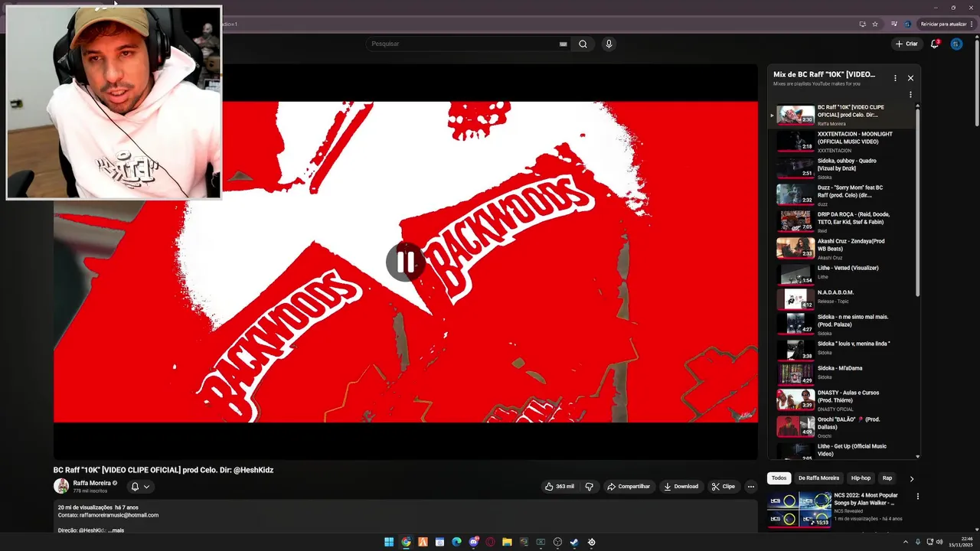
Task: Select the De Raffa Moreira chip
Action: click(x=818, y=478)
